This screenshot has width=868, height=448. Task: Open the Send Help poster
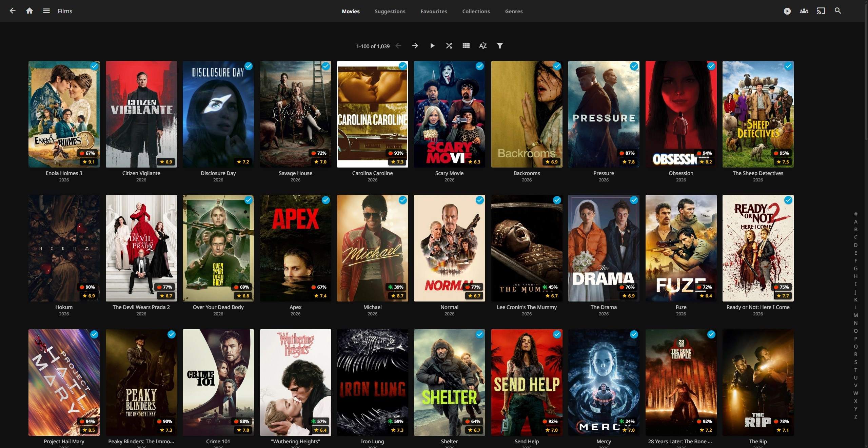[x=527, y=382]
